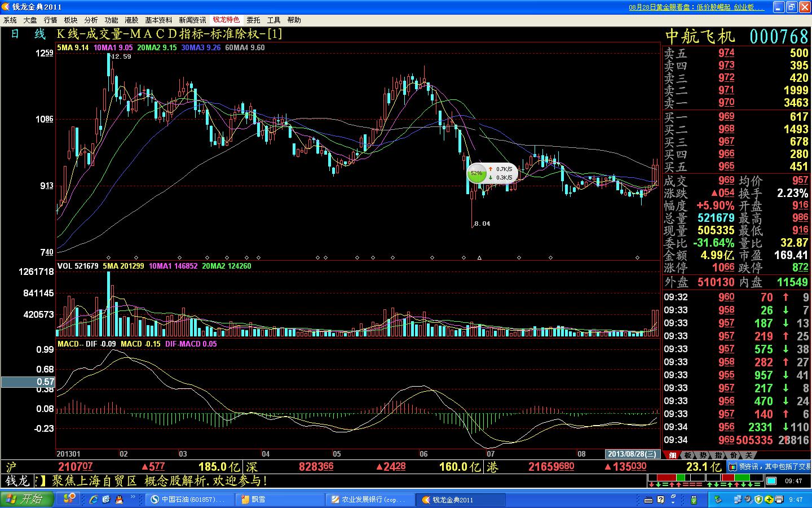Switch to the 板 tab
Image resolution: width=812 pixels, height=508 pixels.
688,455
